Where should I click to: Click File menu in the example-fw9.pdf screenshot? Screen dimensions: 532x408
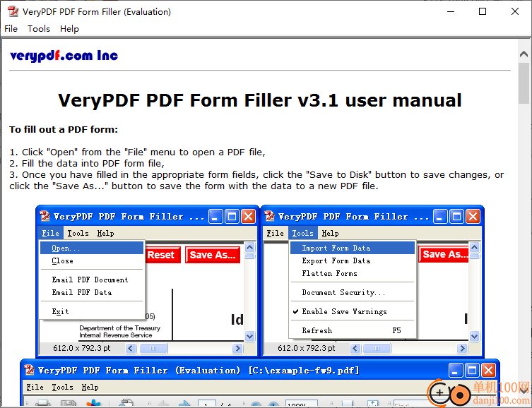point(35,387)
